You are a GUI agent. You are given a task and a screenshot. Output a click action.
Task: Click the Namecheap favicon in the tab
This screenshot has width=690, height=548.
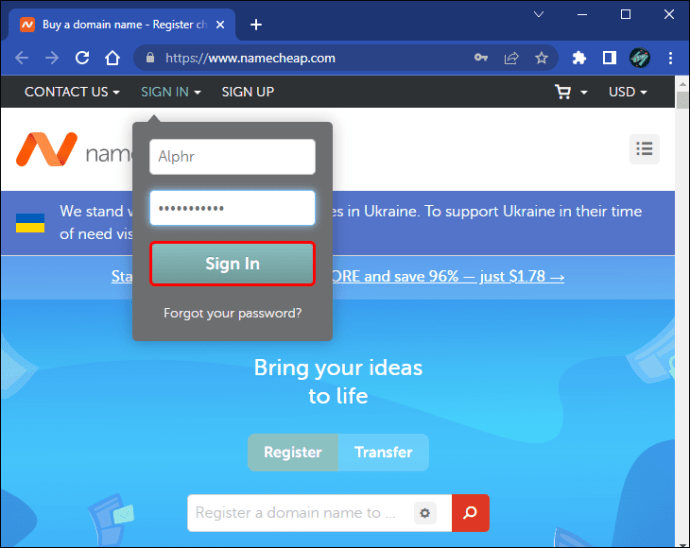[x=27, y=25]
